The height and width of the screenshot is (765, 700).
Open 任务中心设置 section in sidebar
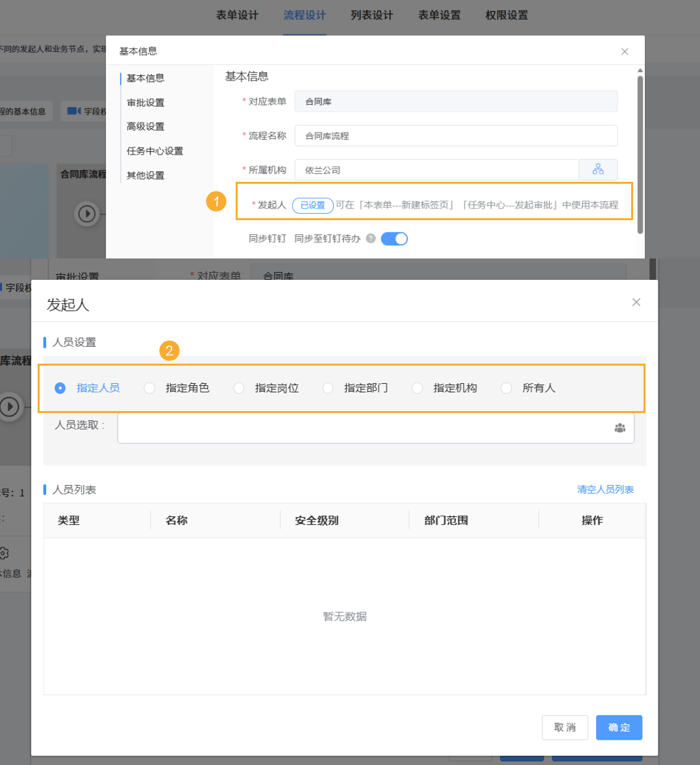[155, 151]
